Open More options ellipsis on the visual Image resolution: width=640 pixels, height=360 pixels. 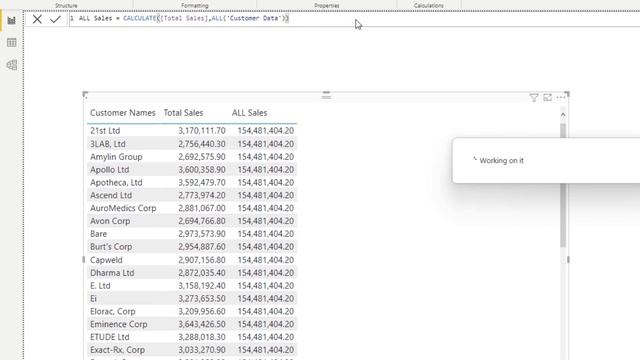(561, 98)
